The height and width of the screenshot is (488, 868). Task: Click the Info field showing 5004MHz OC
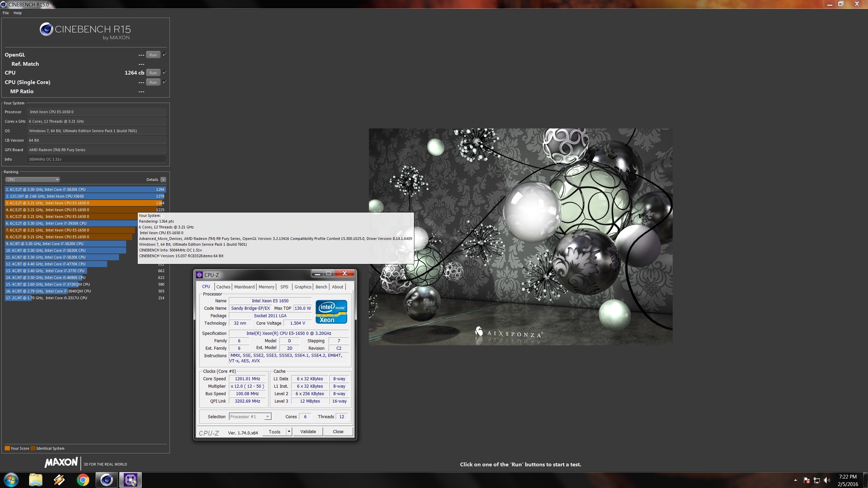[x=97, y=159]
